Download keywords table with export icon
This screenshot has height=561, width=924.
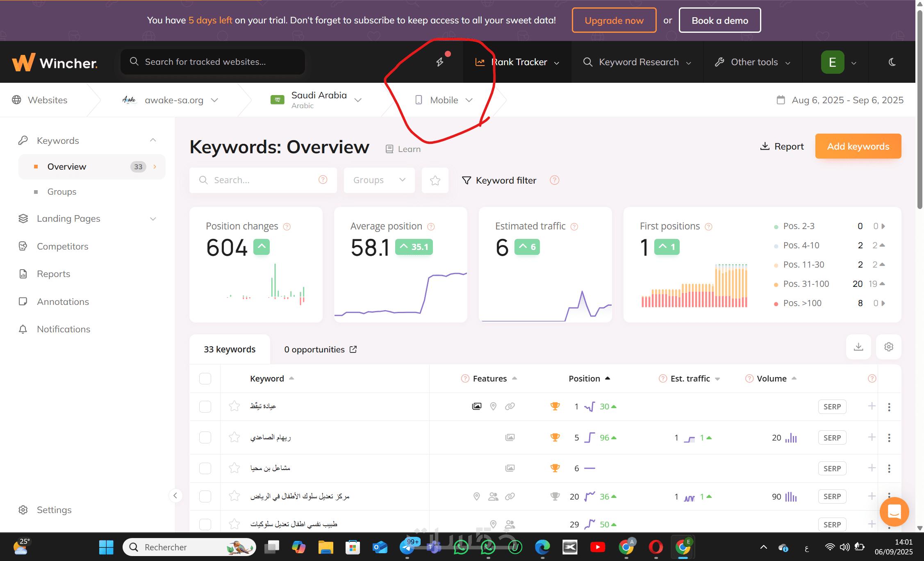pyautogui.click(x=858, y=347)
